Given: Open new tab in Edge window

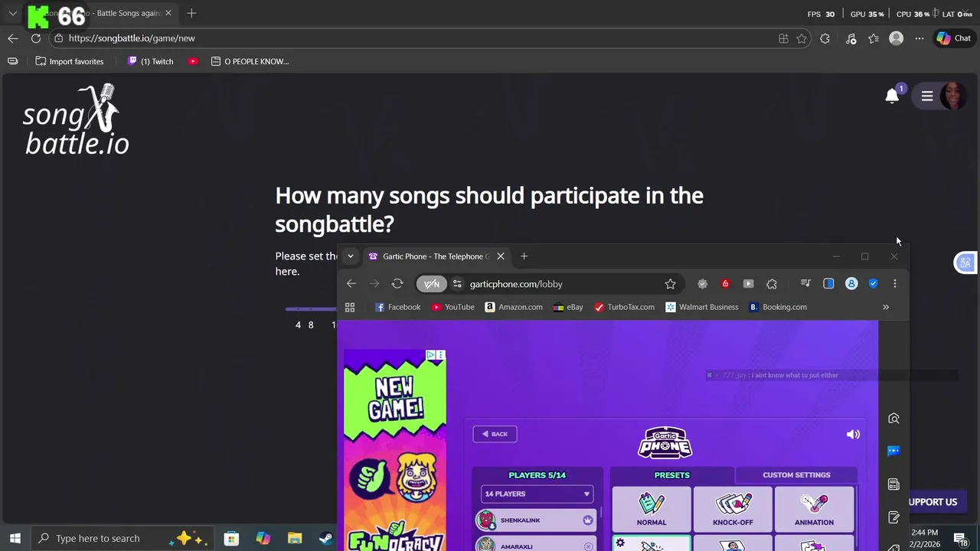Looking at the screenshot, I should click(x=191, y=13).
